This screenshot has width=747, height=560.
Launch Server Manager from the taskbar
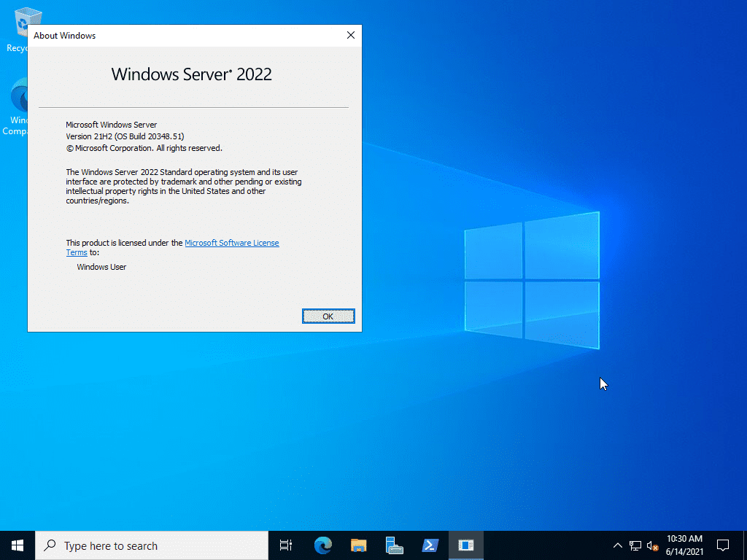[x=394, y=545]
